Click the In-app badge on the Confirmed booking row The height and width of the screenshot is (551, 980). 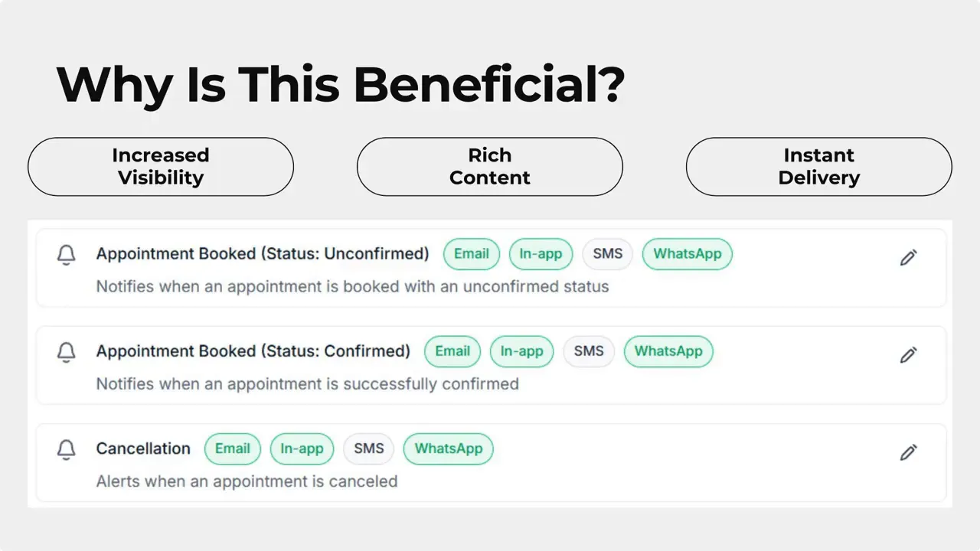521,351
